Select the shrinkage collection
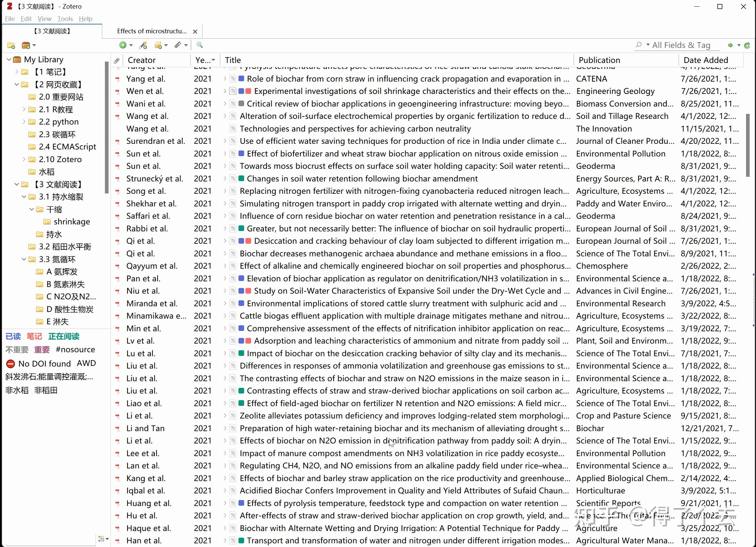 72,222
